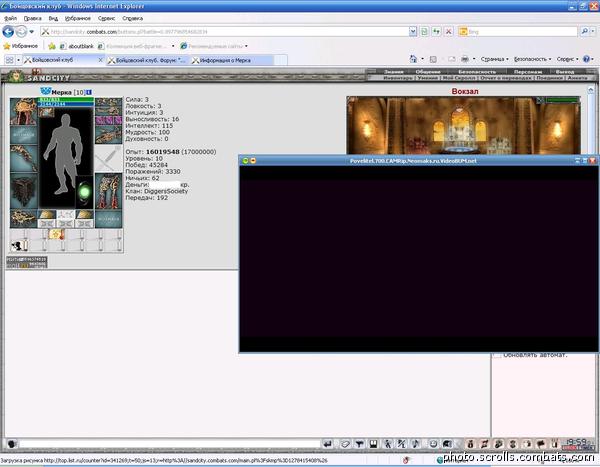
Task: Open the Избранное menu in menu bar
Action: 78,18
